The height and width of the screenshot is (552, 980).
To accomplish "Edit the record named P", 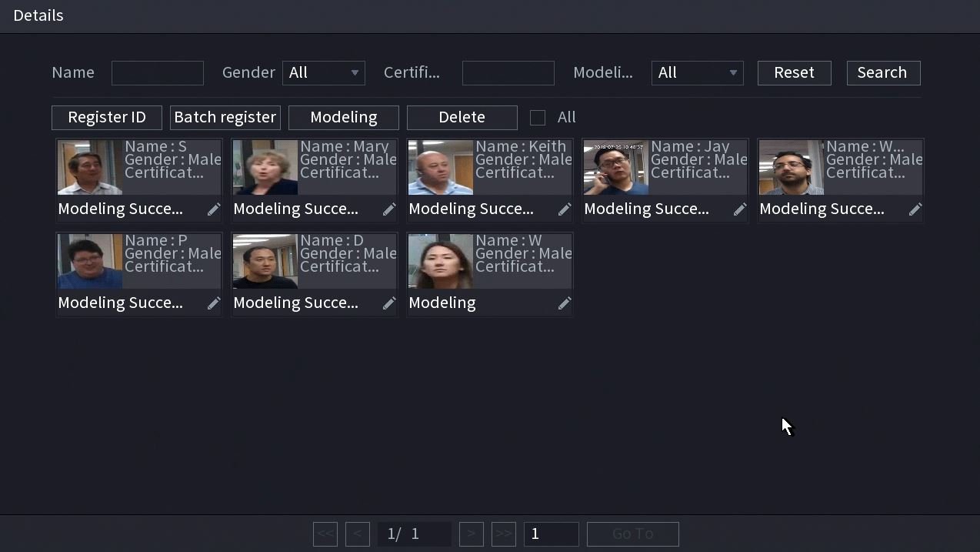I will 214,303.
